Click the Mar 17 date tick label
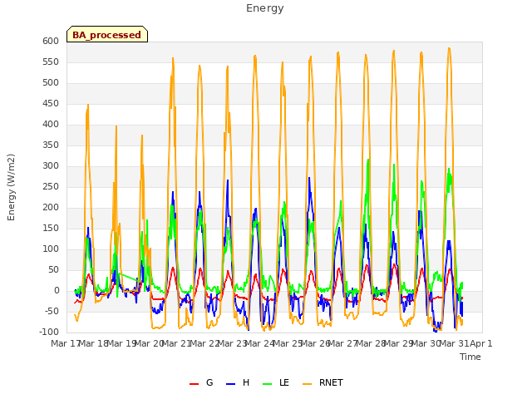The image size is (532, 399). [x=65, y=343]
